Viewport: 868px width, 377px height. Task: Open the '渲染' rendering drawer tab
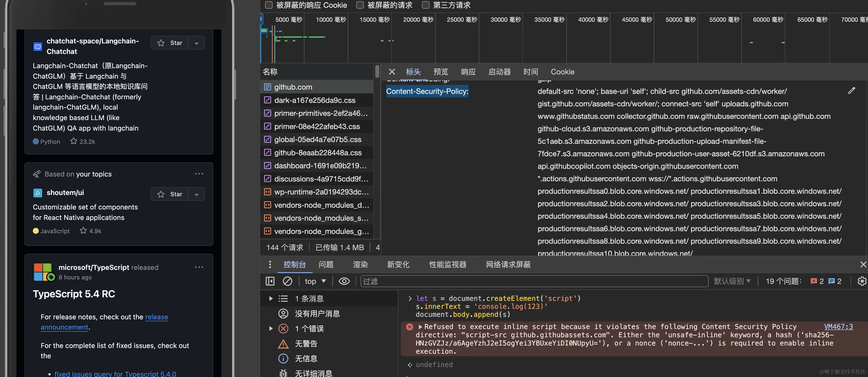click(x=360, y=265)
